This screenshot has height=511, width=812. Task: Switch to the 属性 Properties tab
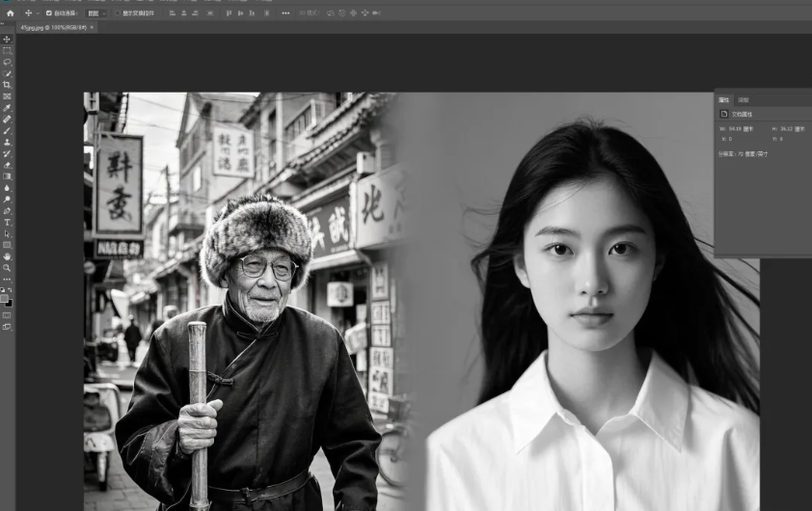tap(723, 100)
